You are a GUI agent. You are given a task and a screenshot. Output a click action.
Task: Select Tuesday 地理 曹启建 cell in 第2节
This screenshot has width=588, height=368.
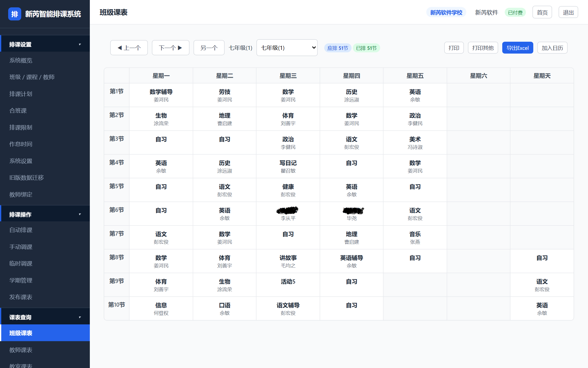point(225,119)
